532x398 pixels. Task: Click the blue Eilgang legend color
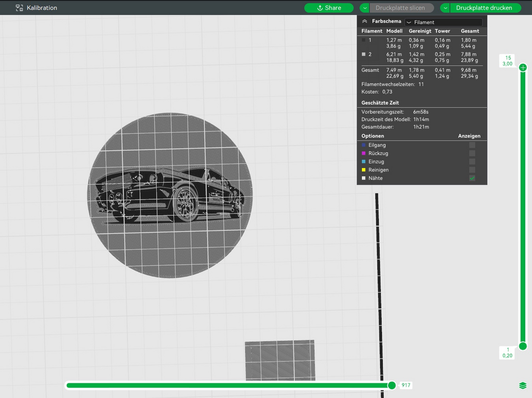(x=364, y=145)
